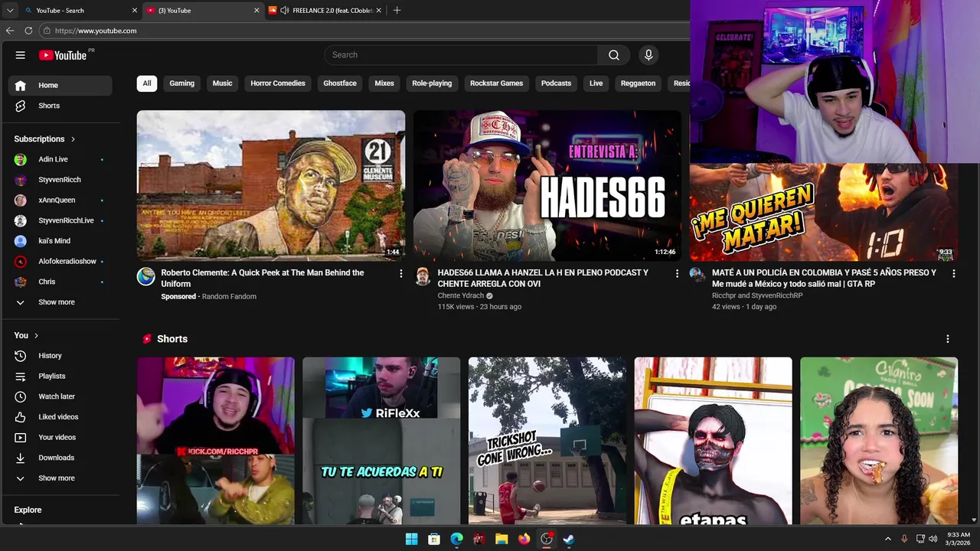
Task: Click Chente Ydrach channel avatar
Action: (423, 276)
